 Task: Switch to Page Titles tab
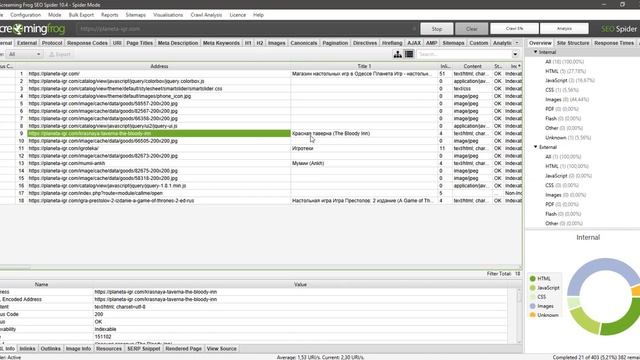click(x=140, y=43)
